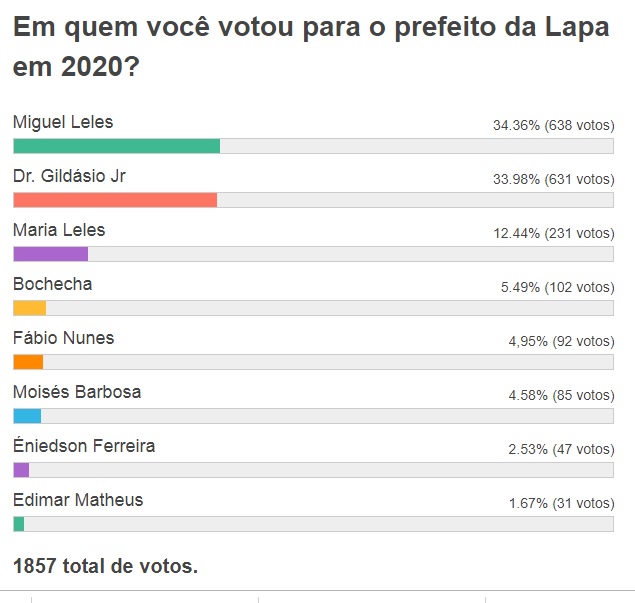Select the Edimar Matheus candidate name
Screen dimensions: 635x603
pyautogui.click(x=78, y=501)
